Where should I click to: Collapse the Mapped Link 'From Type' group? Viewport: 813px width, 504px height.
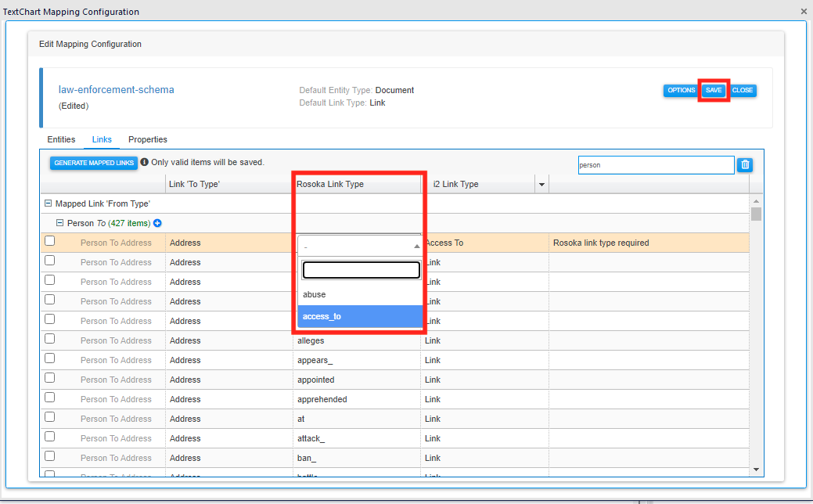49,203
